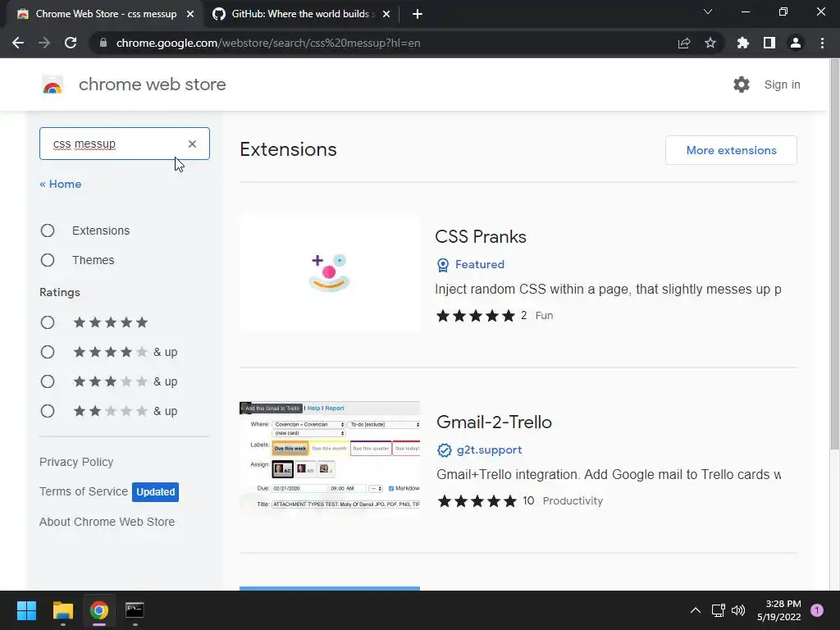Filter by five star rating
840x630 pixels.
click(48, 322)
